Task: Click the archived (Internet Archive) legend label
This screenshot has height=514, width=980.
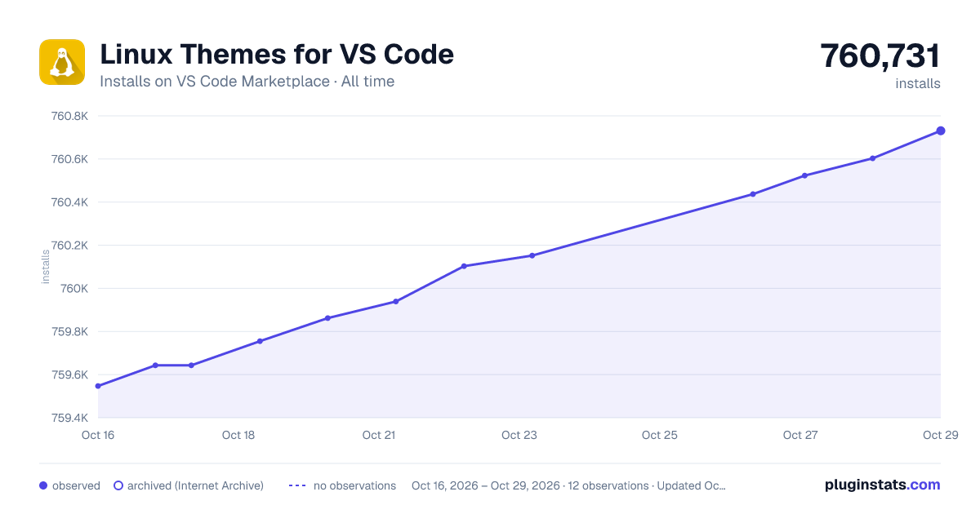Action: pos(195,485)
